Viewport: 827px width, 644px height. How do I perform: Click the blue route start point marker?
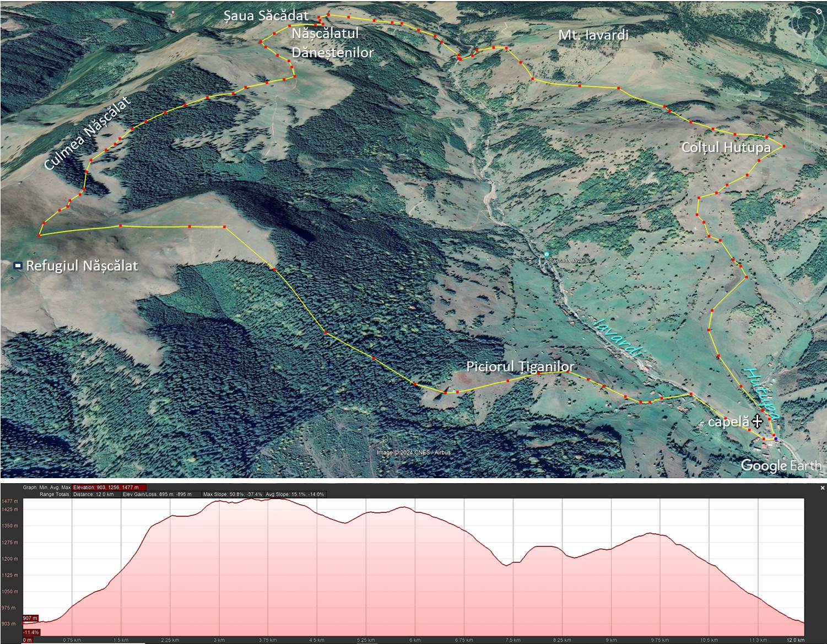click(775, 438)
